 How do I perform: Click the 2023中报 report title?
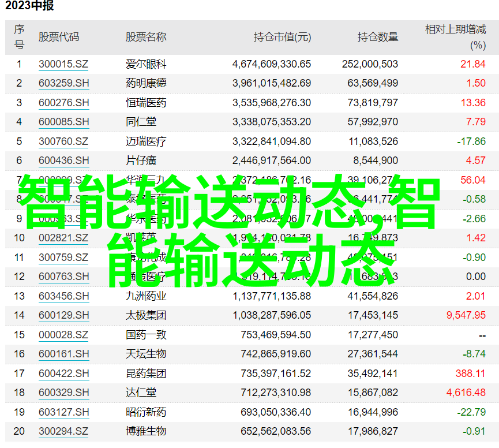29,5
